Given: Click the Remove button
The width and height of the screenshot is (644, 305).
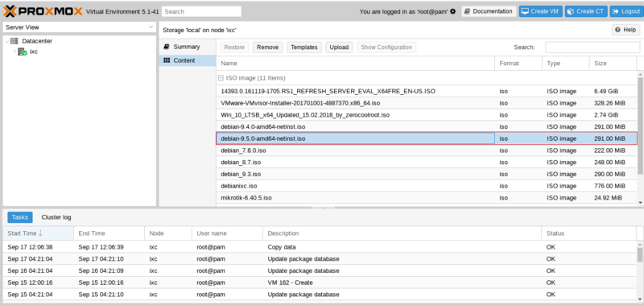Looking at the screenshot, I should pyautogui.click(x=268, y=47).
